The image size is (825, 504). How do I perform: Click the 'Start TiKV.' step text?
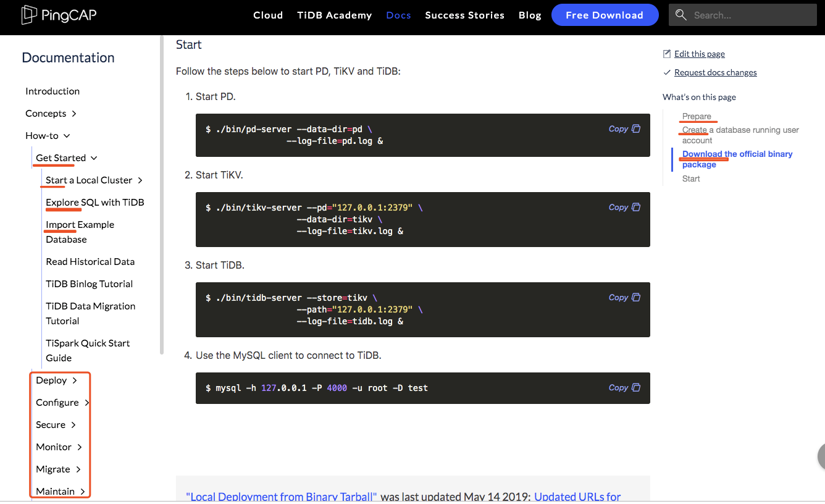[x=219, y=175]
